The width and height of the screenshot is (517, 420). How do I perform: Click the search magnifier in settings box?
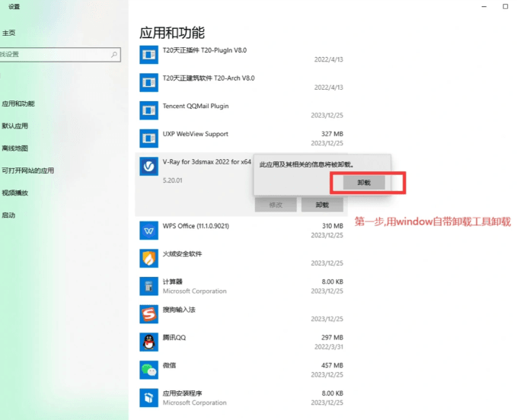pos(114,54)
